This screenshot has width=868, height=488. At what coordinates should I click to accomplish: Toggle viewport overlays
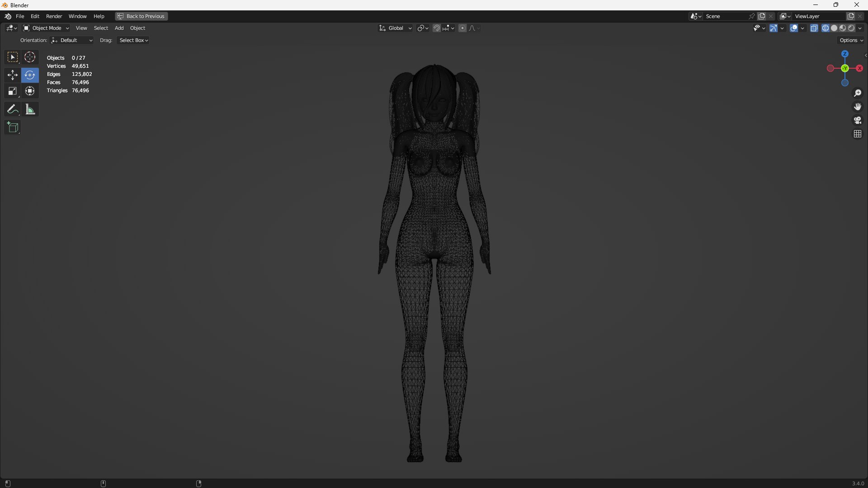click(794, 28)
